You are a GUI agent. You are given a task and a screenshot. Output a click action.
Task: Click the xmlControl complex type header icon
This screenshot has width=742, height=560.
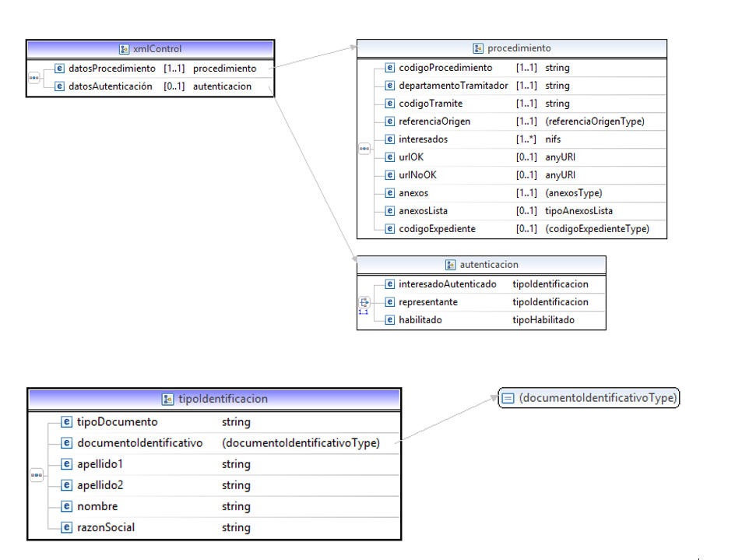[124, 49]
